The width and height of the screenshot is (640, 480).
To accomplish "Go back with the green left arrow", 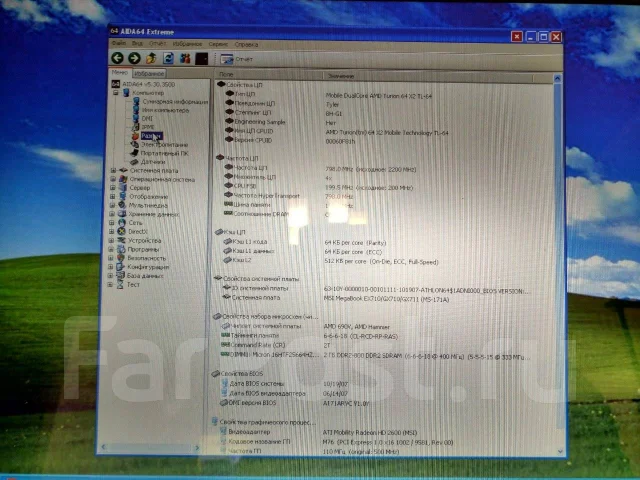I will coord(118,58).
